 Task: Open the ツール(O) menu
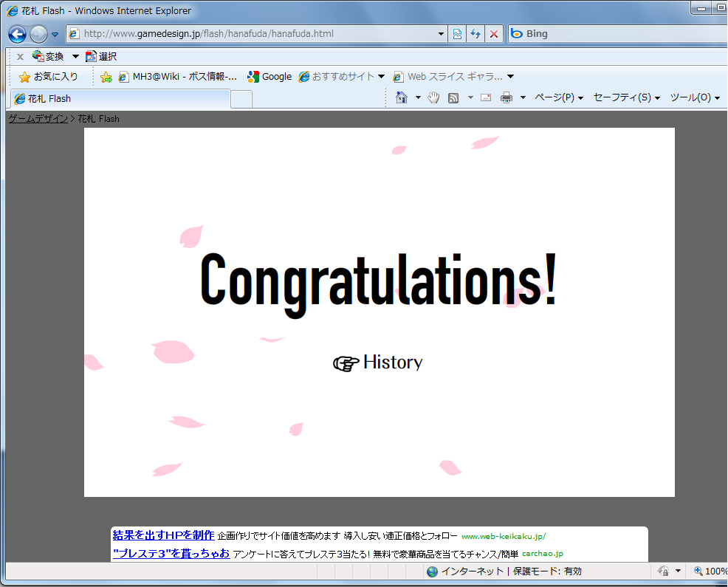click(694, 97)
